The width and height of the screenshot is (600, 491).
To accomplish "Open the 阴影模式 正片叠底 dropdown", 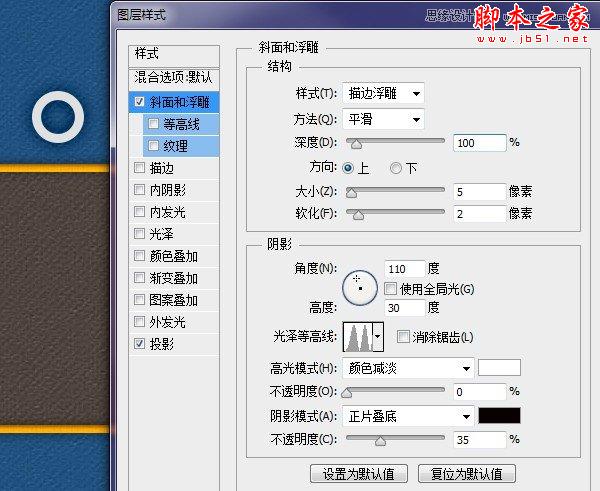I will [x=408, y=416].
